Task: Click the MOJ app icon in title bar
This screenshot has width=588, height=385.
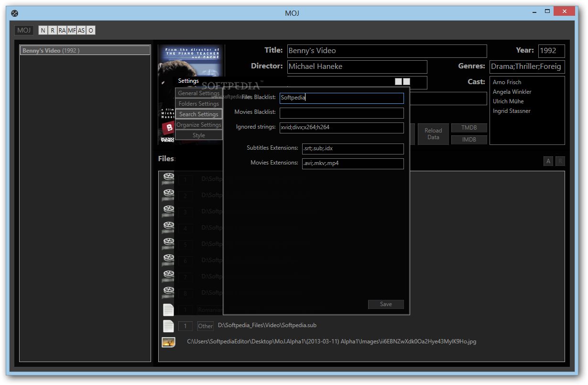Action: tap(15, 13)
